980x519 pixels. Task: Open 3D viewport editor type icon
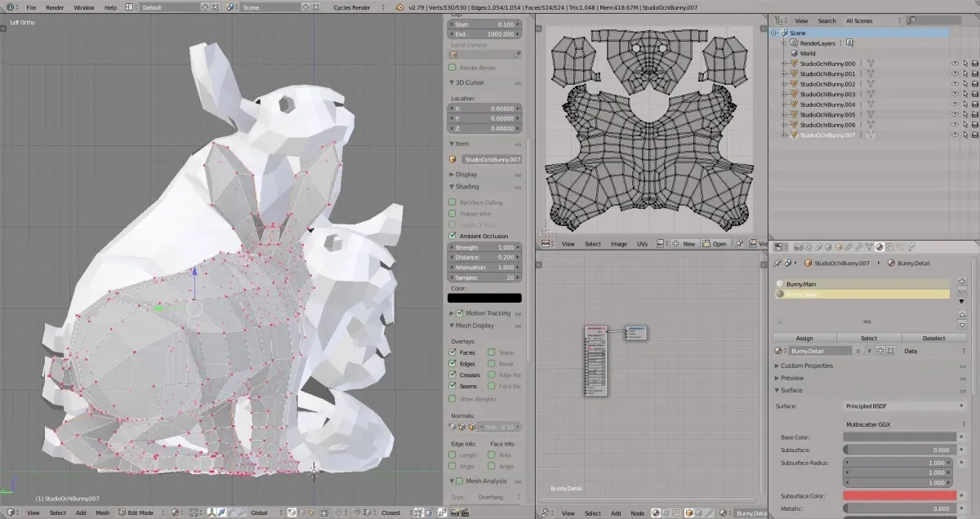(x=11, y=512)
